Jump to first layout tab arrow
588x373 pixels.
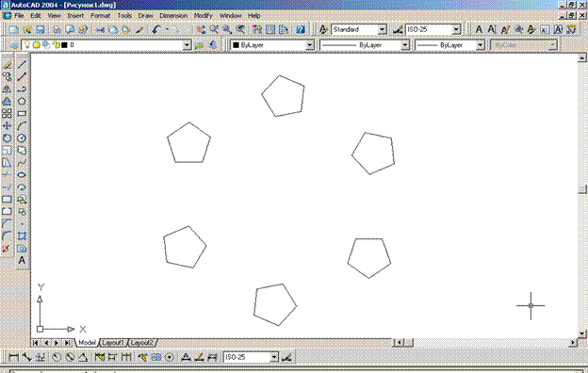[35, 343]
